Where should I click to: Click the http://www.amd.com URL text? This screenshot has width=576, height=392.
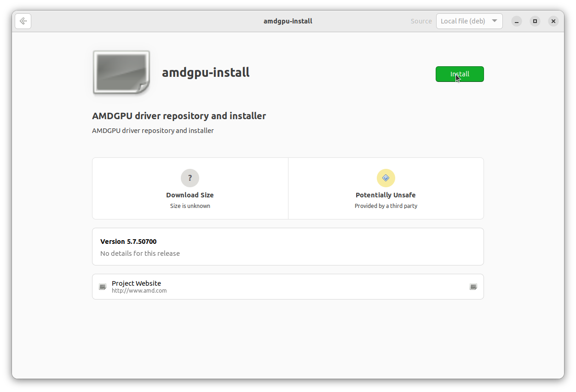pos(139,290)
